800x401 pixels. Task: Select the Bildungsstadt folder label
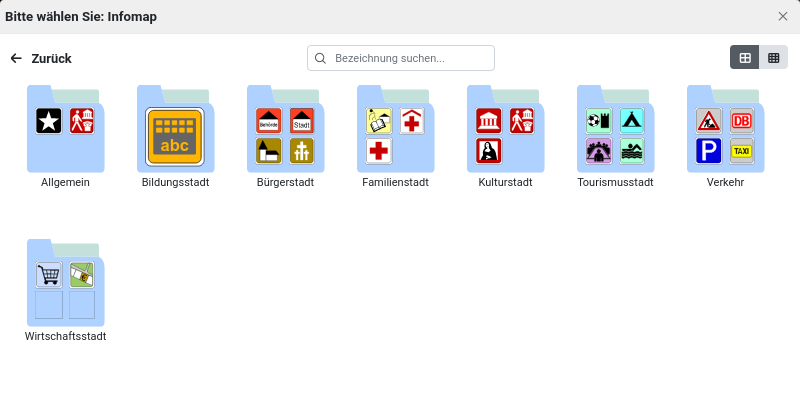point(176,182)
